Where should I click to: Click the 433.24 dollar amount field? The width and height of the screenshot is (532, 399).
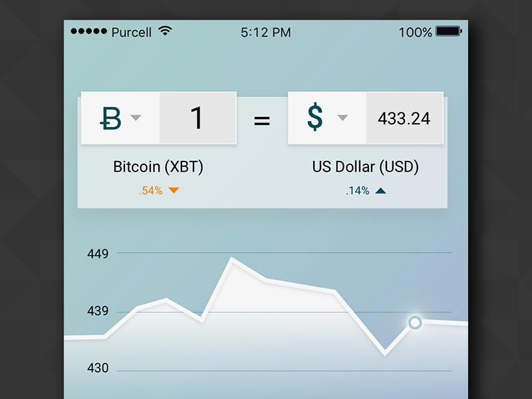(404, 118)
